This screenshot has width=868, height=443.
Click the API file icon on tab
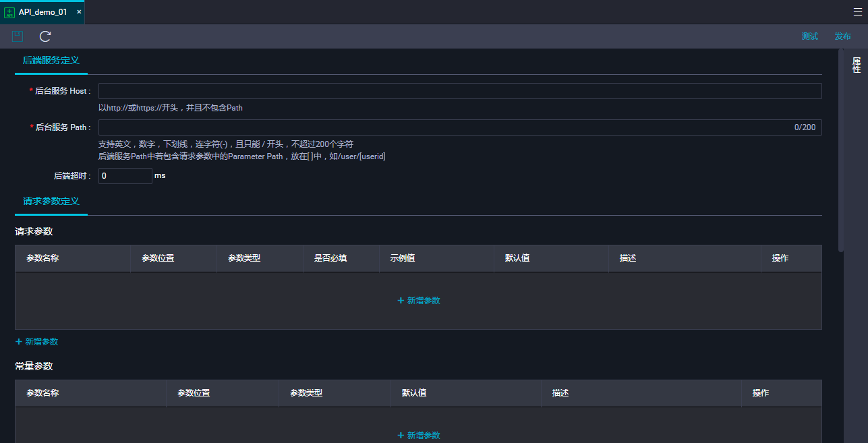click(x=9, y=12)
